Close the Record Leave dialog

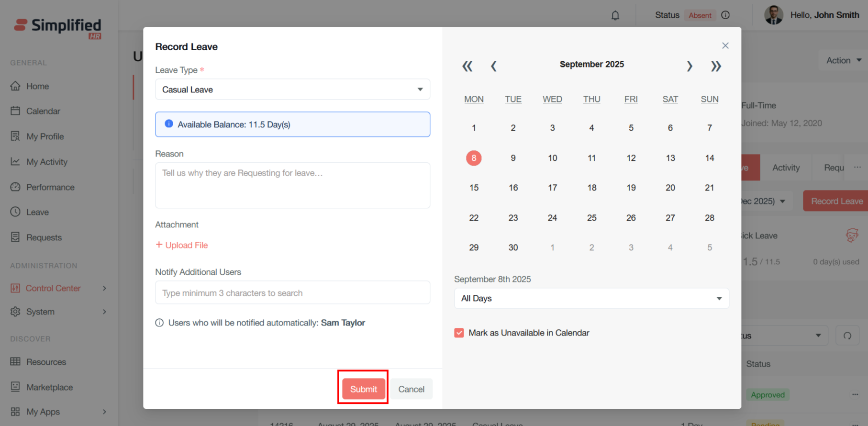coord(725,45)
